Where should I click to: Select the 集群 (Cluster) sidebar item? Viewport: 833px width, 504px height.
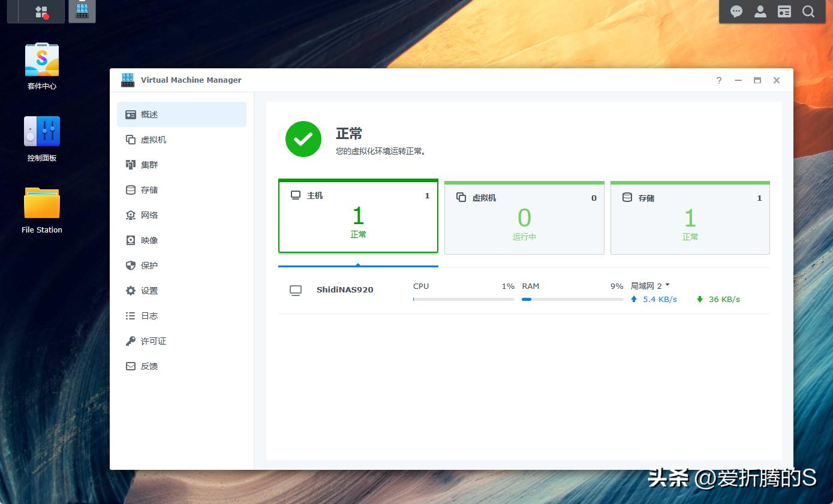[x=148, y=164]
